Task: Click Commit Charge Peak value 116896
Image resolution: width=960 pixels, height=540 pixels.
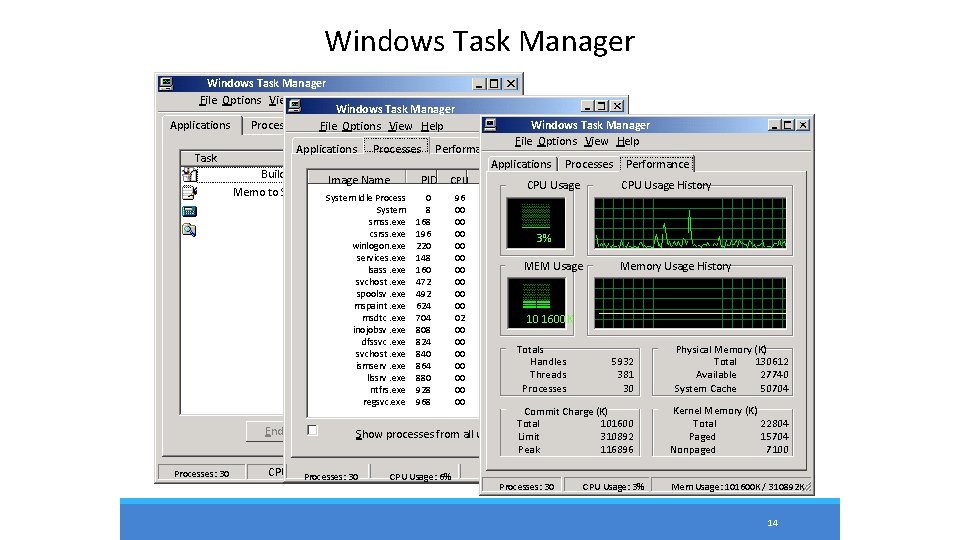Action: (617, 449)
